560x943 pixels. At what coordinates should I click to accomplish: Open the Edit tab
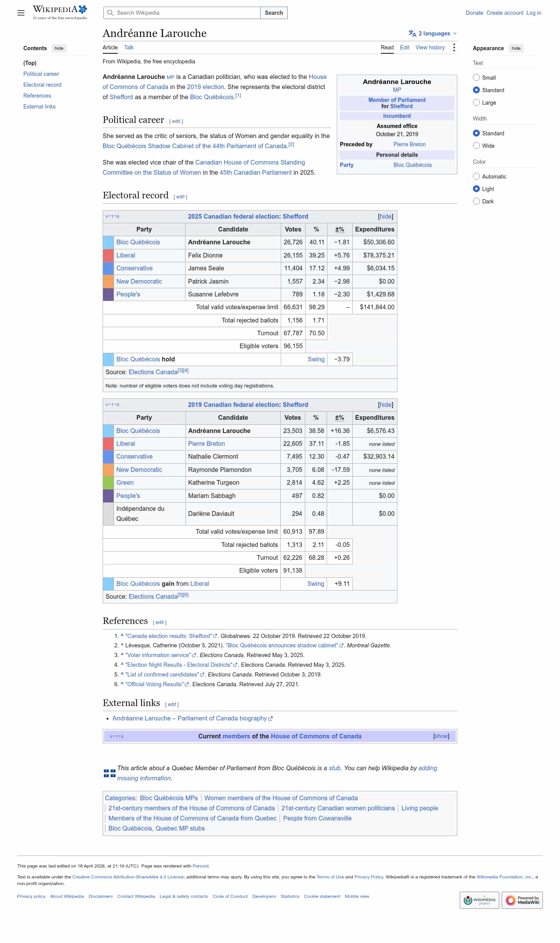[404, 47]
